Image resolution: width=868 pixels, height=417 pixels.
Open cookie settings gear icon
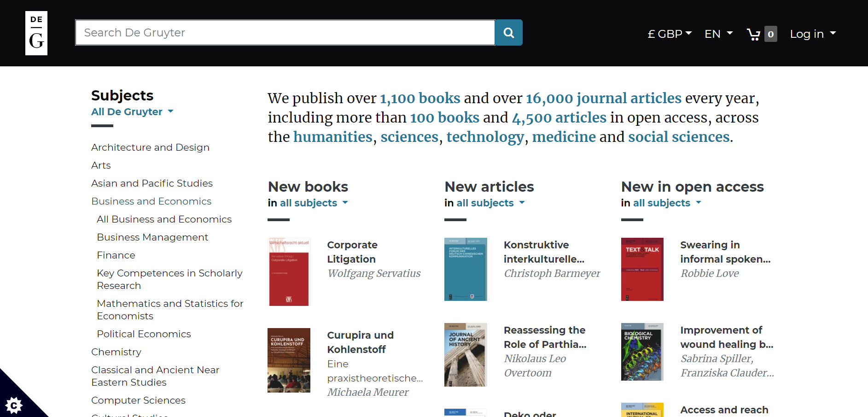(x=14, y=405)
